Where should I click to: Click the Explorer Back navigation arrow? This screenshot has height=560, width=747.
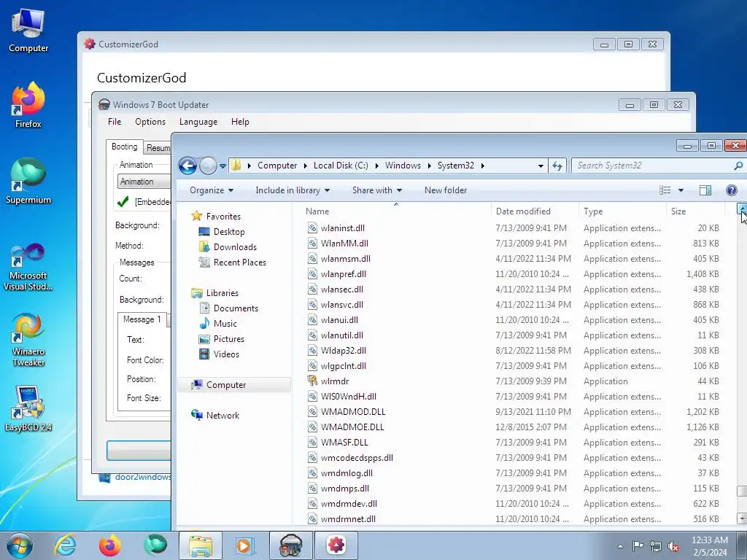(187, 166)
